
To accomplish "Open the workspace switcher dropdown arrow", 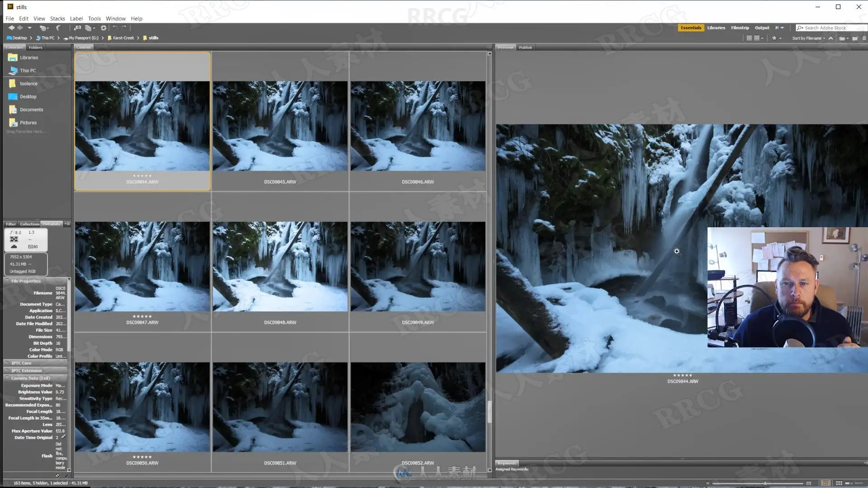I will pyautogui.click(x=782, y=28).
